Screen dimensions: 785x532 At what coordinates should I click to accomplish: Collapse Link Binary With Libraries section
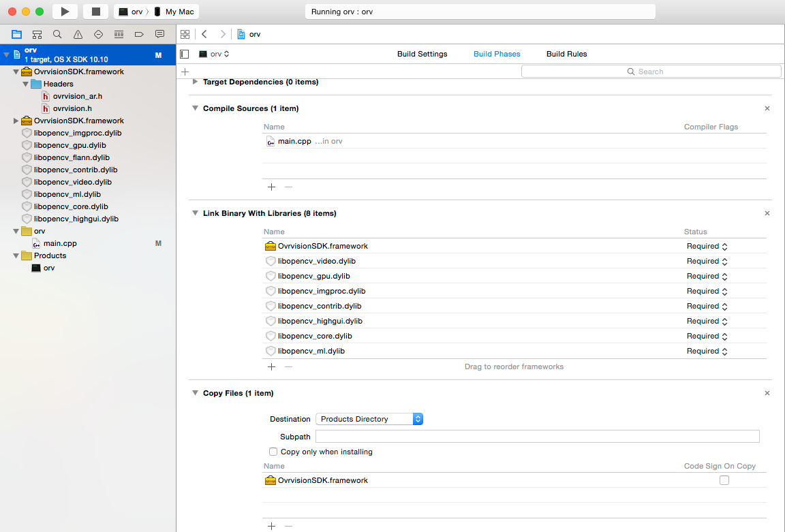196,213
